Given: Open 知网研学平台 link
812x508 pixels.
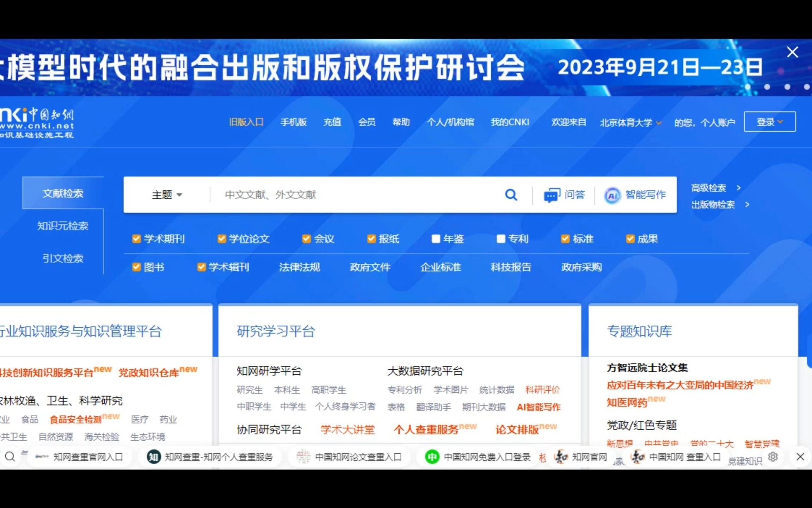Looking at the screenshot, I should click(269, 371).
